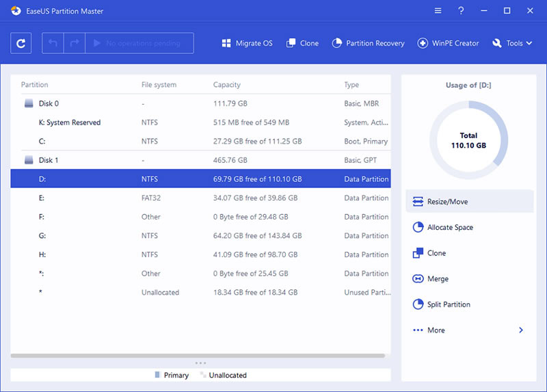Click the EaseUS Partition Master logo icon
Image resolution: width=547 pixels, height=392 pixels.
[x=16, y=11]
